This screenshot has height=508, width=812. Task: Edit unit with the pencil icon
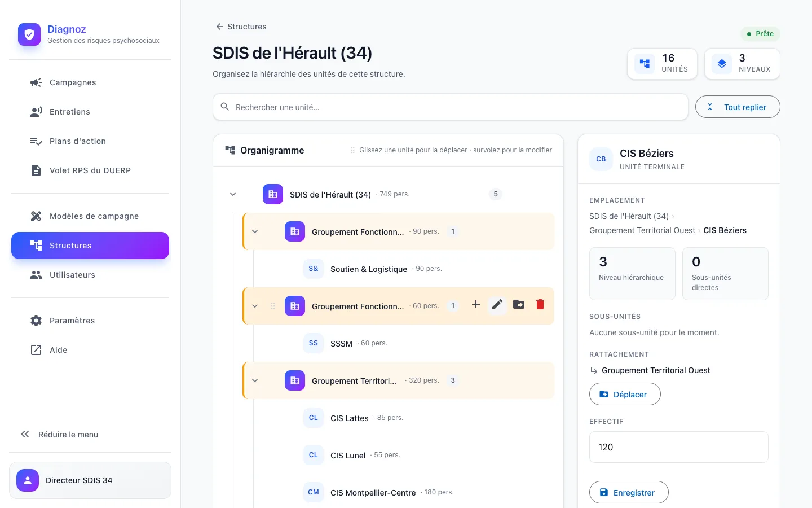(497, 305)
